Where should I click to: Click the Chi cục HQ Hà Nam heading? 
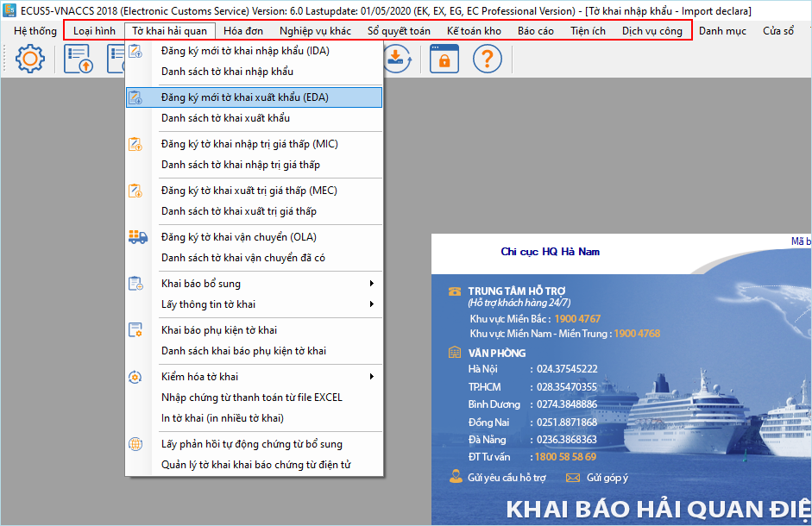pyautogui.click(x=550, y=252)
